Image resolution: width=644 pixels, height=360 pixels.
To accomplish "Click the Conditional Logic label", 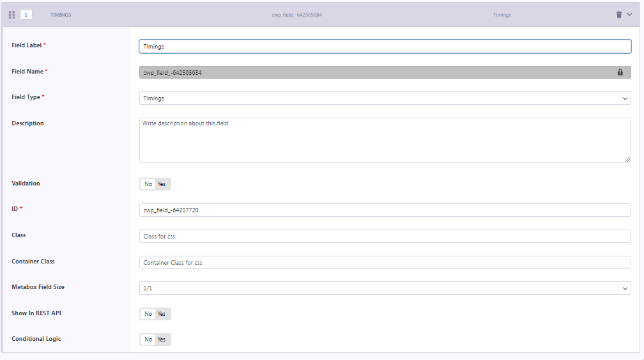I will point(36,339).
